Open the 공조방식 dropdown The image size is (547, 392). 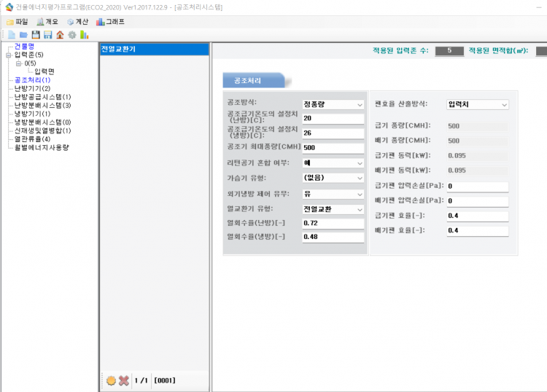click(x=360, y=104)
